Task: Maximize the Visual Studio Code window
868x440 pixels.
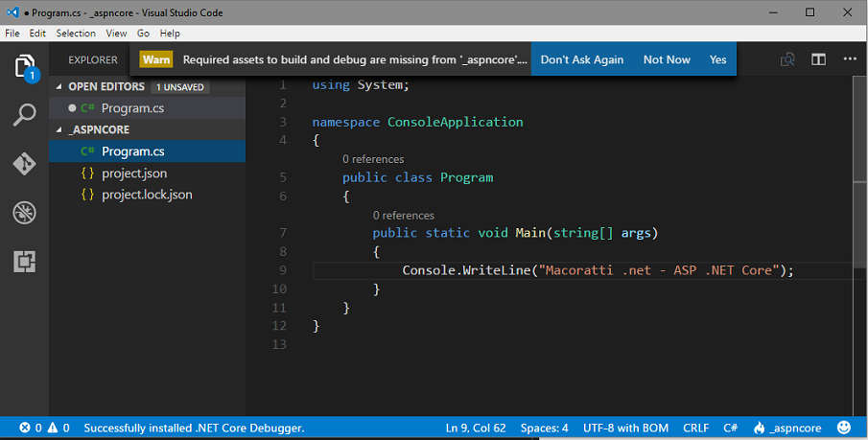Action: (809, 12)
